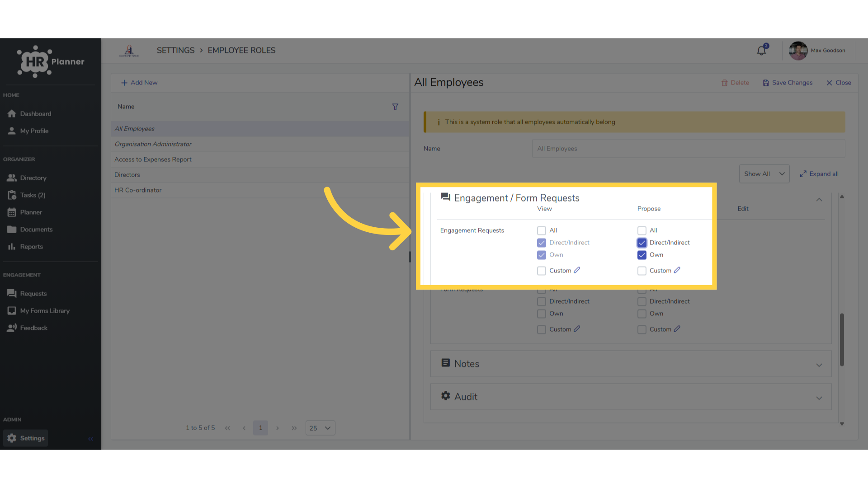Open the notifications bell icon
Screen dimensions: 868x488
(762, 50)
